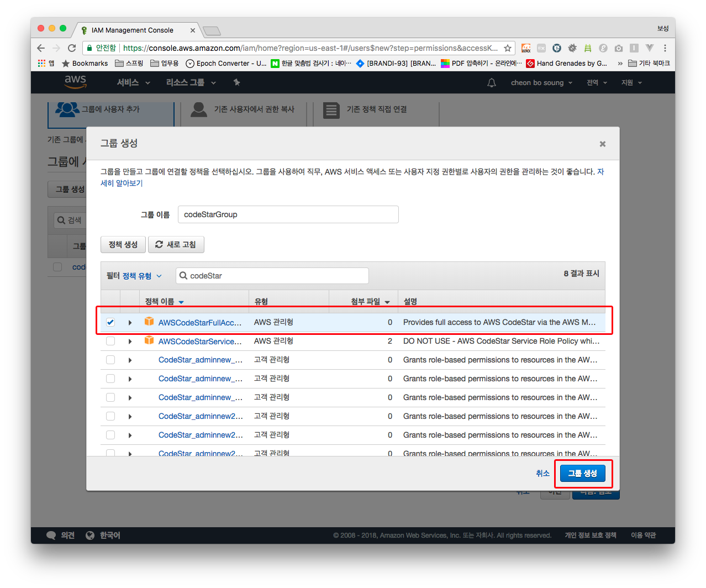Click the pin shortcut icon in AWS navbar
Image resolution: width=706 pixels, height=588 pixels.
pos(236,82)
